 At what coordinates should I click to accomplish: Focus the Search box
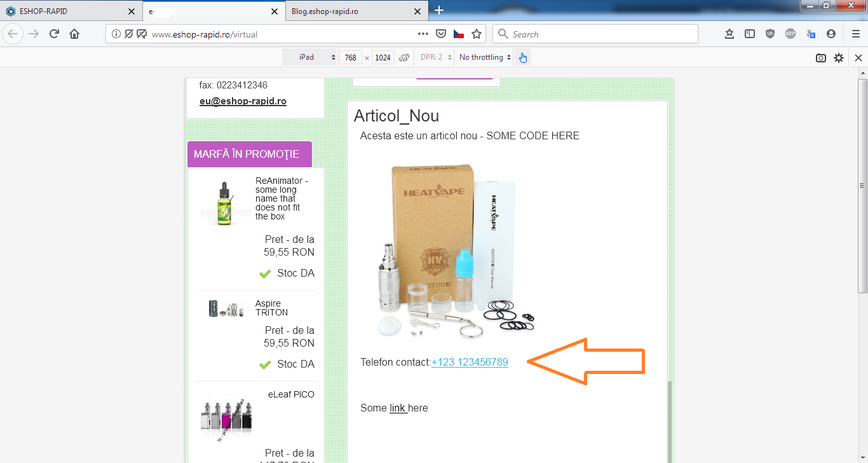coord(595,34)
